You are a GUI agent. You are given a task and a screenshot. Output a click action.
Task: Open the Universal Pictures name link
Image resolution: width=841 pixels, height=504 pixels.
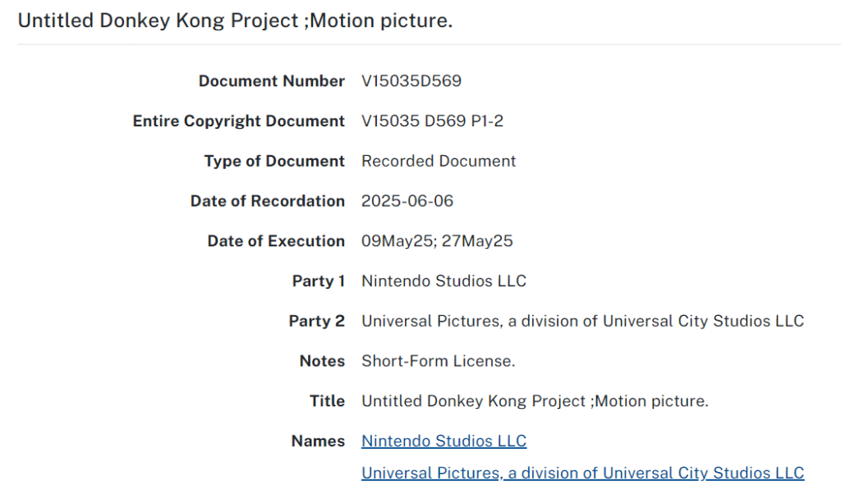[582, 473]
